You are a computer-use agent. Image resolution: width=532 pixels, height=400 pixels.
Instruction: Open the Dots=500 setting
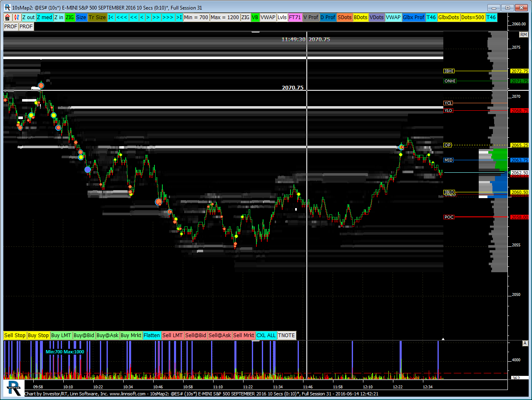click(x=472, y=17)
